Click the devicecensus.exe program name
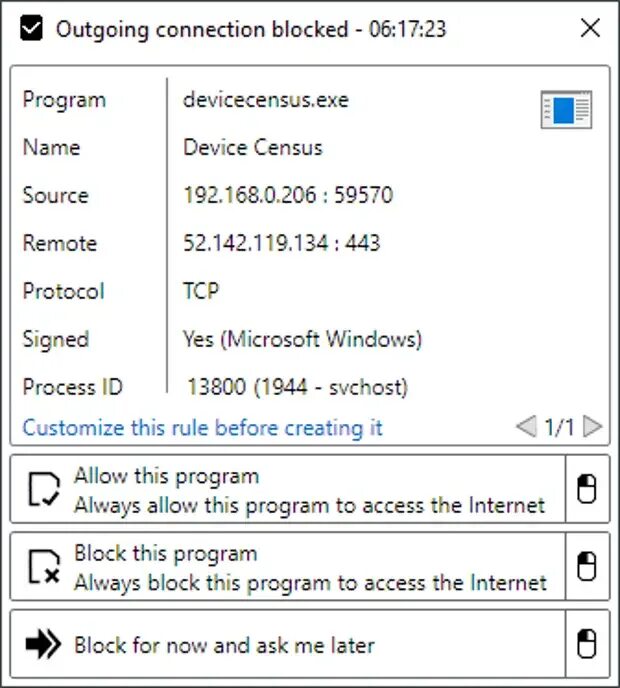The height and width of the screenshot is (688, 620). pyautogui.click(x=265, y=100)
